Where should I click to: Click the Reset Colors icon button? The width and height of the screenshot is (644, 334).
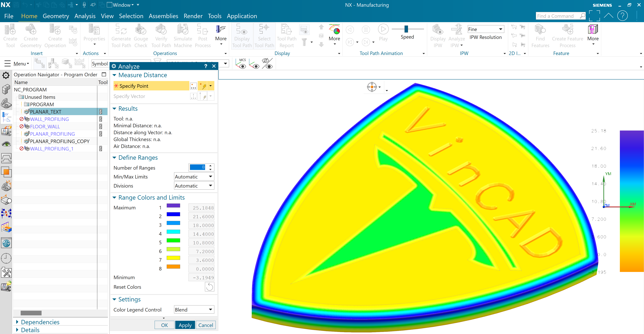click(209, 287)
